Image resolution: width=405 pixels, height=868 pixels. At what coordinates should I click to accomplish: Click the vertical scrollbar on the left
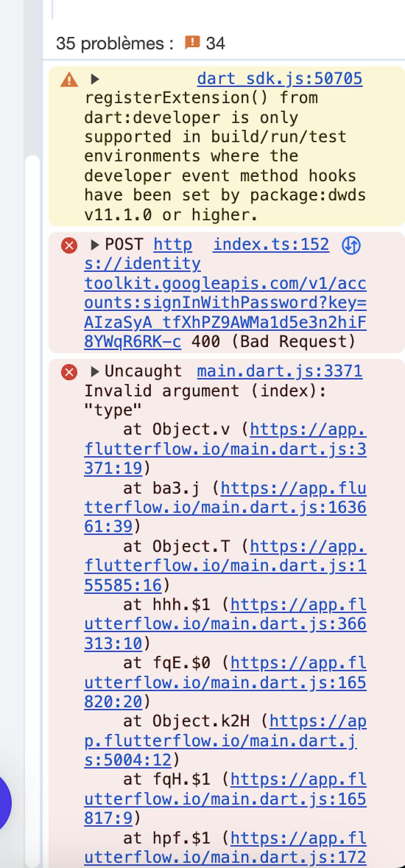click(32, 511)
